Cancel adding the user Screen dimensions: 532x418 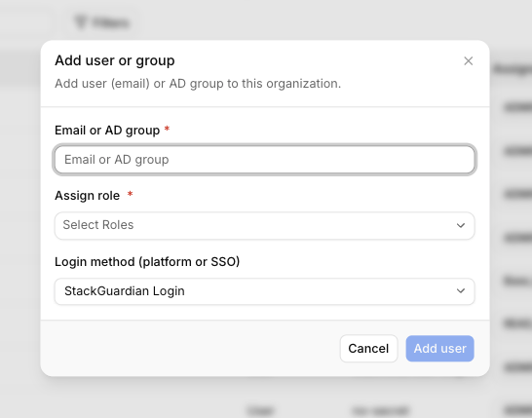368,349
